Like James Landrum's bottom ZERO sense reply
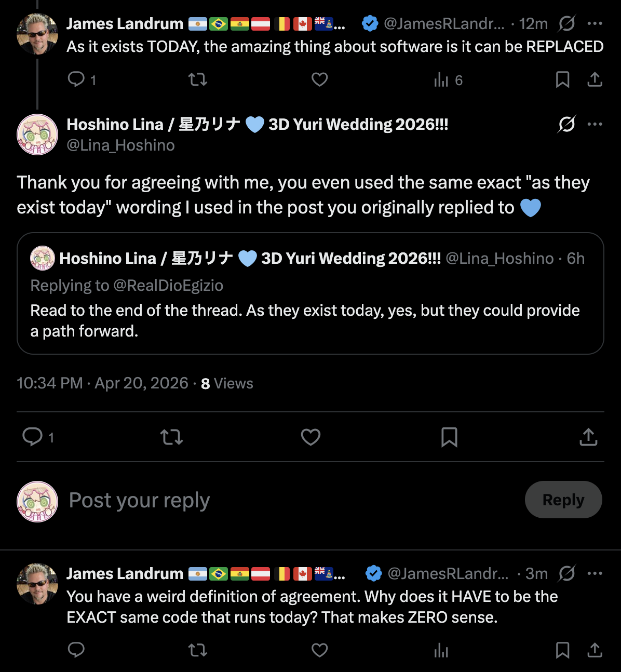This screenshot has width=621, height=672. (x=319, y=650)
